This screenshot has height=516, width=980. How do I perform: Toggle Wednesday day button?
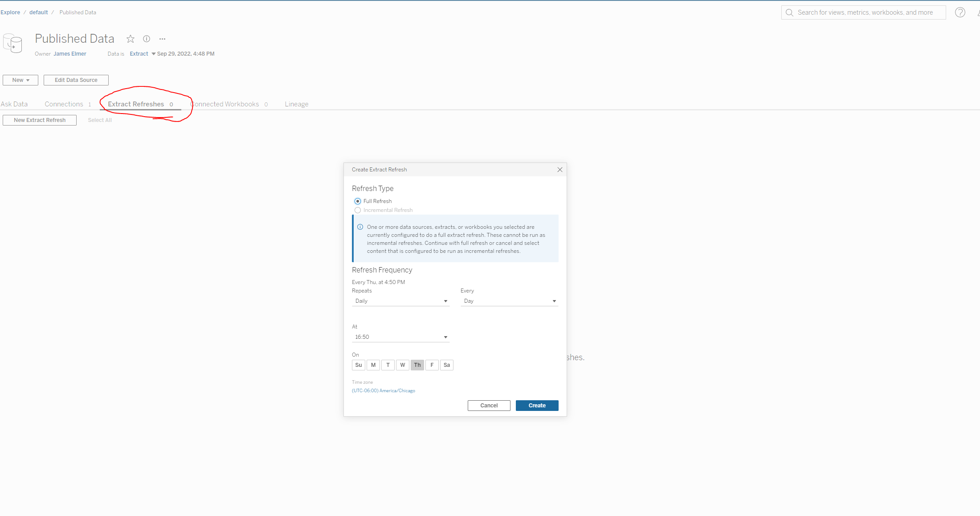click(x=403, y=365)
